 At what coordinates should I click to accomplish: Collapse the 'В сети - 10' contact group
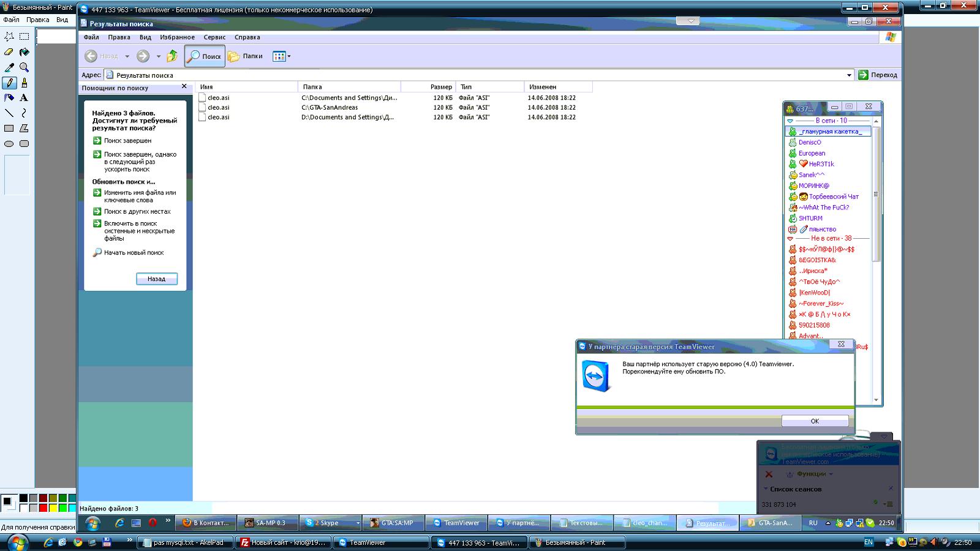click(790, 121)
